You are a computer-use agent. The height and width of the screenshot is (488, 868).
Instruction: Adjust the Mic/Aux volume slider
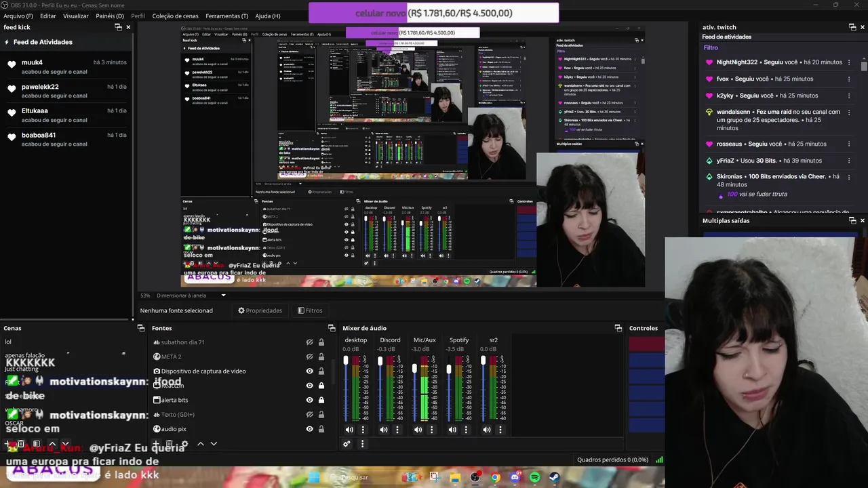click(x=414, y=390)
